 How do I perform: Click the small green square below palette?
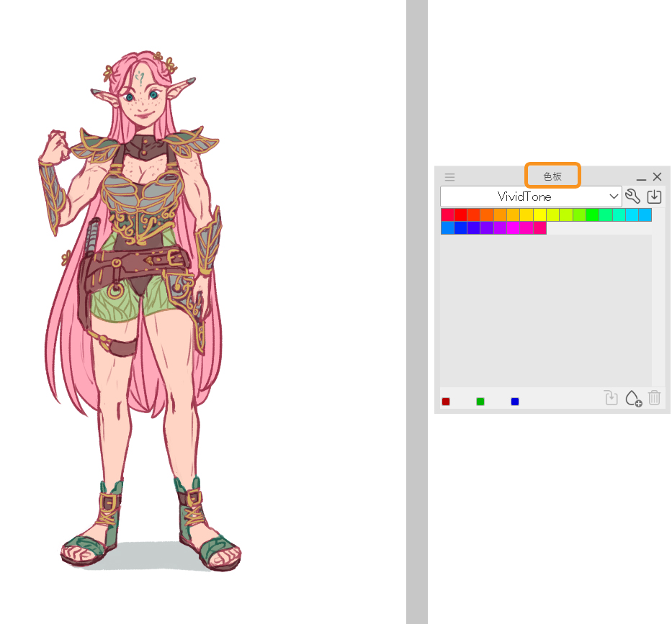[480, 402]
